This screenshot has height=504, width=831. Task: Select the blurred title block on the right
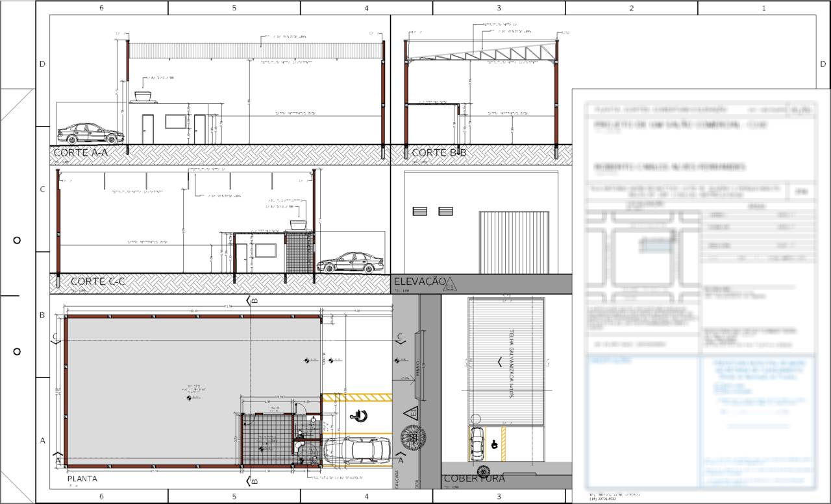point(700,292)
